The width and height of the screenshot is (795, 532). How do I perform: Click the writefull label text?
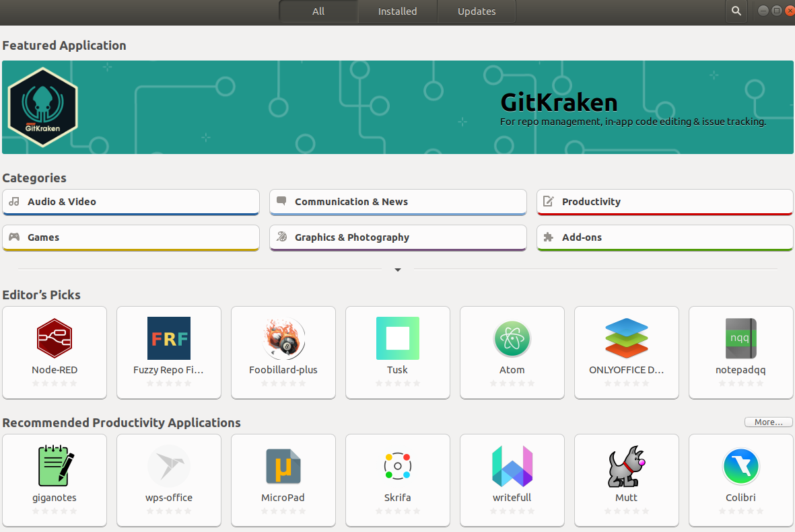[x=512, y=498]
